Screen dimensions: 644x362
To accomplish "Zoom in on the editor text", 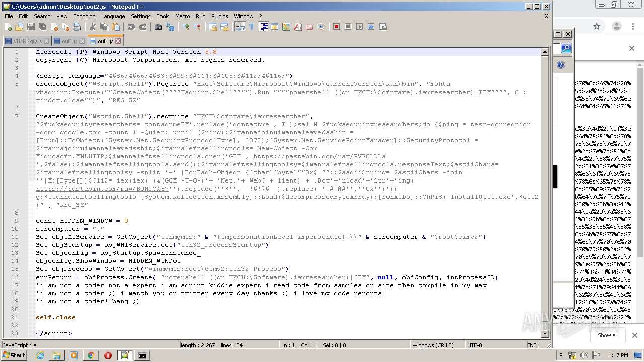I will [x=186, y=27].
